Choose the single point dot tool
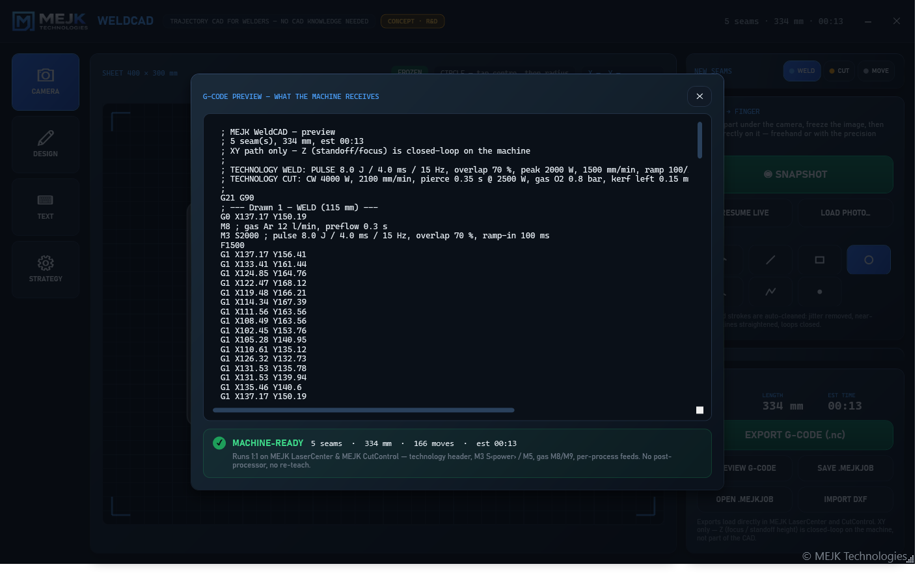The width and height of the screenshot is (924, 573). (820, 291)
